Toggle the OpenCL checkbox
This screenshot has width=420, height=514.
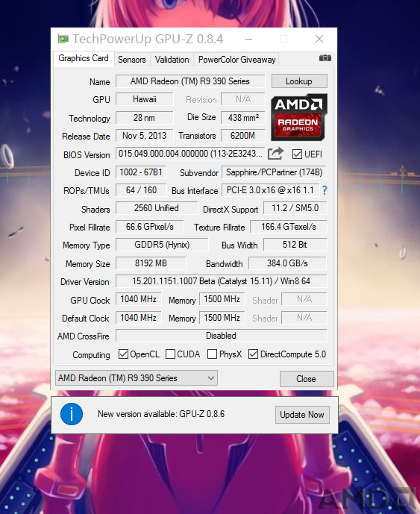pos(123,354)
